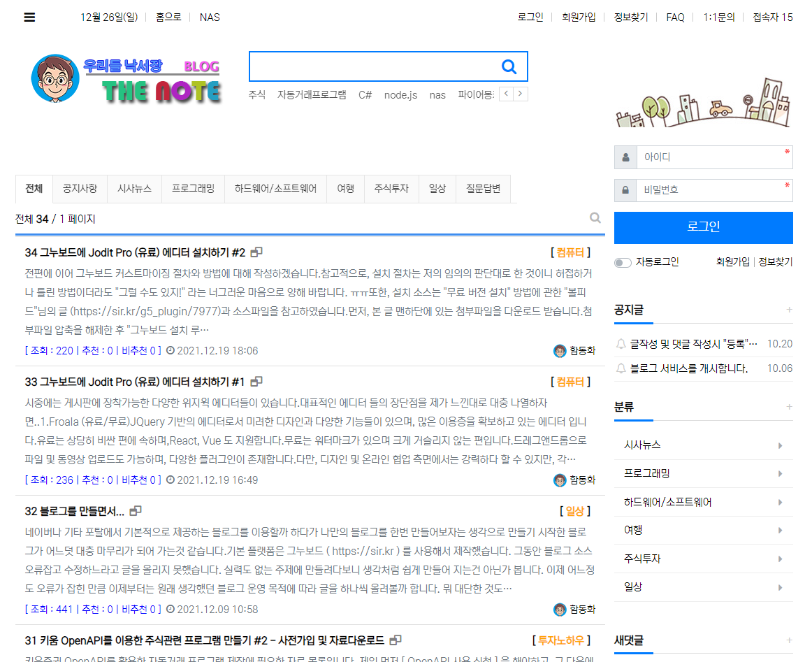Viewport: 812px width, 662px height.
Task: Open the hamburger menu icon
Action: [29, 17]
